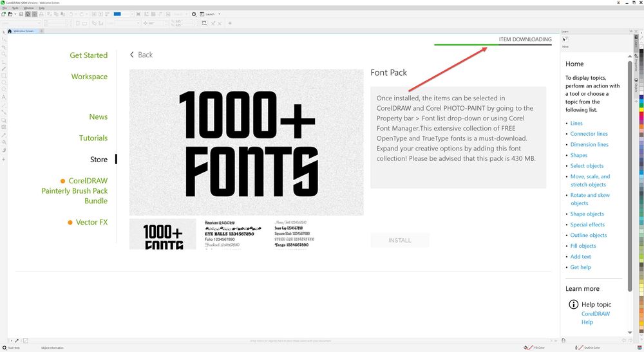Open the Select objects help topic

(587, 166)
